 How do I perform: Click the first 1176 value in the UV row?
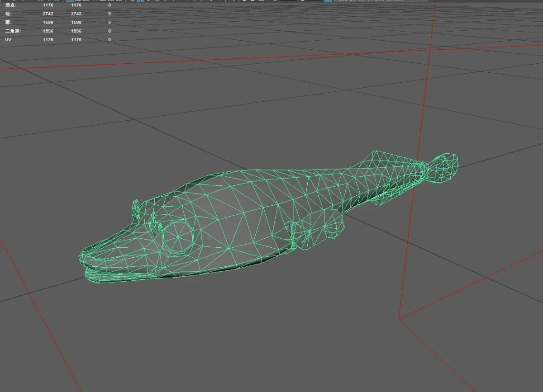[48, 40]
